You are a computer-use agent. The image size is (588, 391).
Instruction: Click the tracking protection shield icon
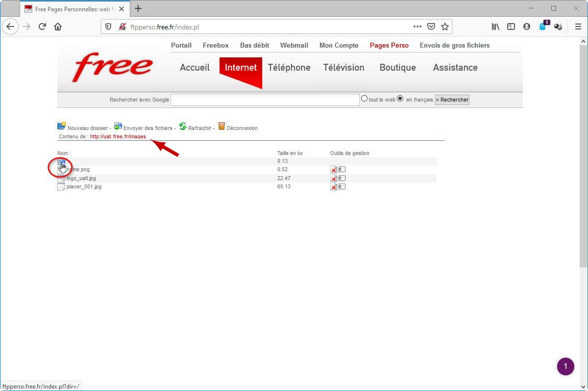[109, 27]
